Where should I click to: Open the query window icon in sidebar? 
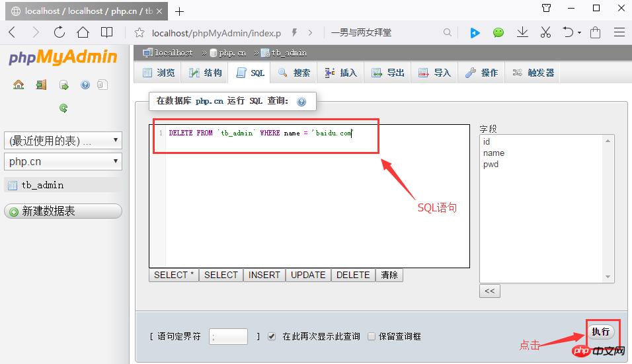click(63, 85)
